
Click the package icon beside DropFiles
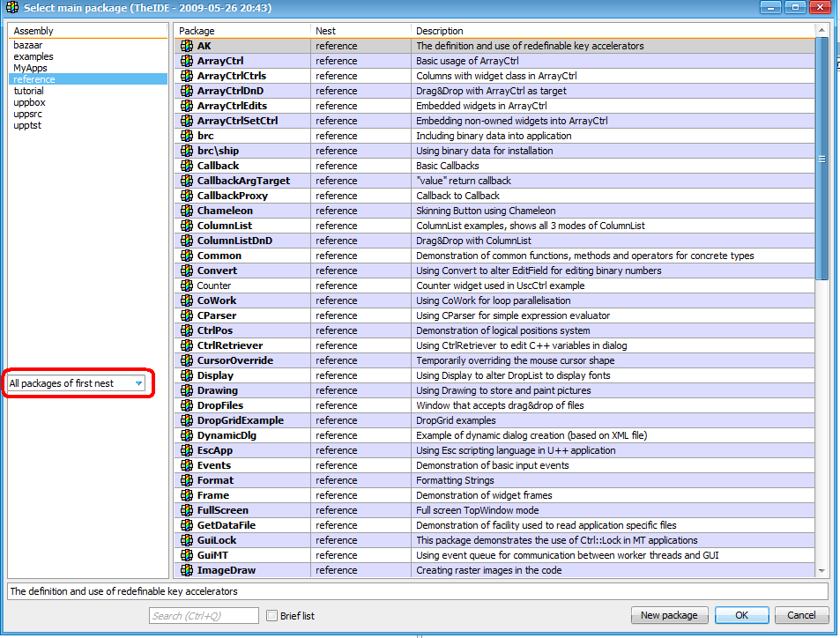pos(186,405)
